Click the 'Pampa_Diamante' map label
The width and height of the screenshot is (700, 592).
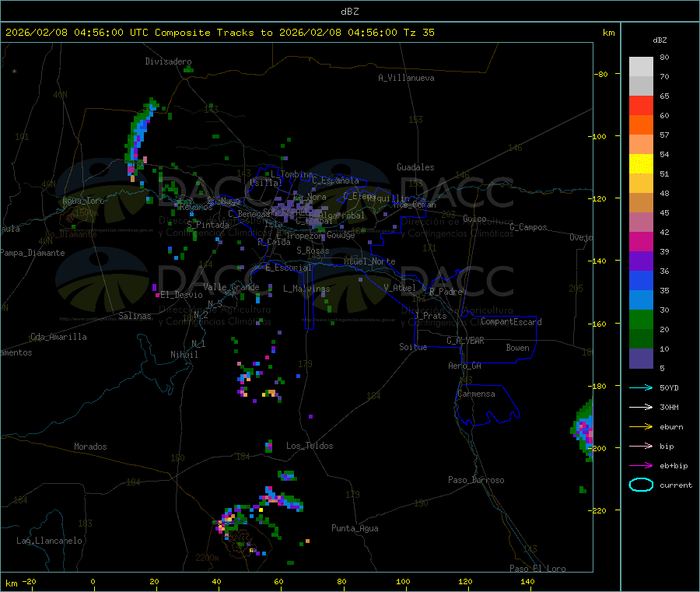[x=33, y=253]
